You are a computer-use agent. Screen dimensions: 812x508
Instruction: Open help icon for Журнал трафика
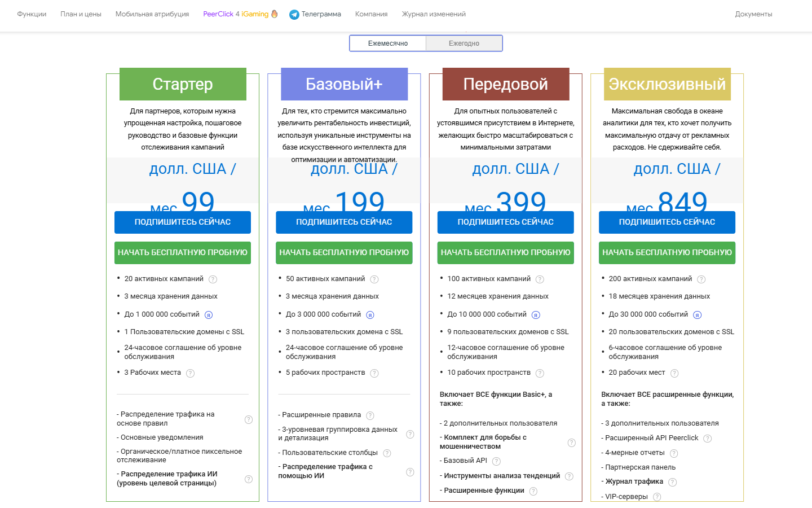coord(672,482)
